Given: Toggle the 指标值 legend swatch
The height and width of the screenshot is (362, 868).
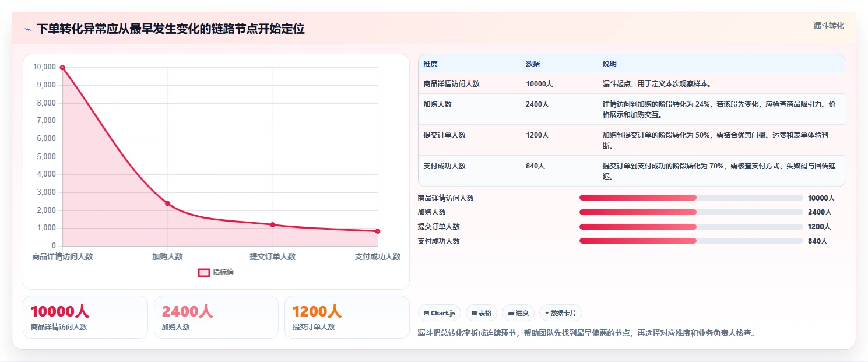Looking at the screenshot, I should [204, 272].
